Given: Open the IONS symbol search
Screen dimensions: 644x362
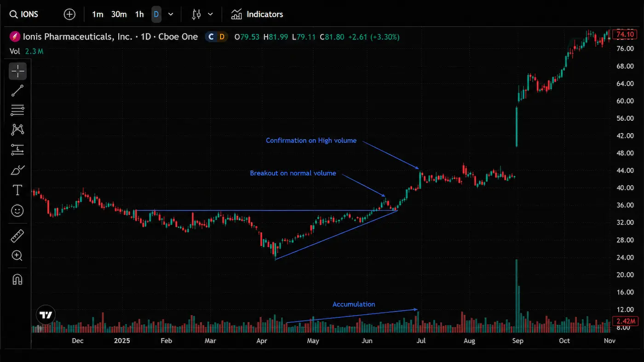Looking at the screenshot, I should [24, 14].
